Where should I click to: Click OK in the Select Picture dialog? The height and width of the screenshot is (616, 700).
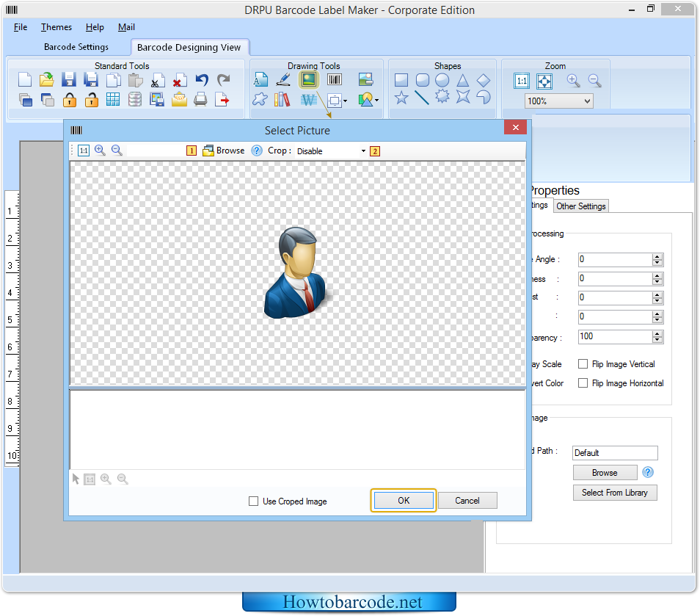pyautogui.click(x=404, y=501)
